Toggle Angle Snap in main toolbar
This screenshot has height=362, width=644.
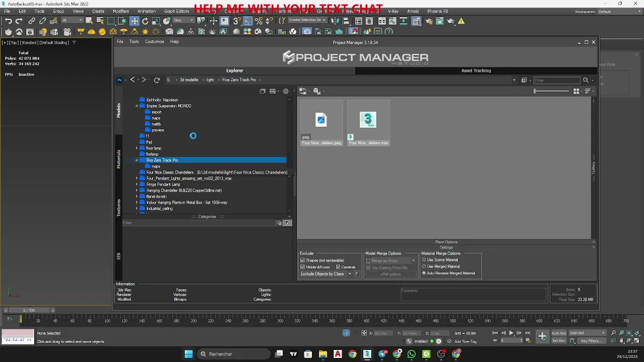[248, 21]
